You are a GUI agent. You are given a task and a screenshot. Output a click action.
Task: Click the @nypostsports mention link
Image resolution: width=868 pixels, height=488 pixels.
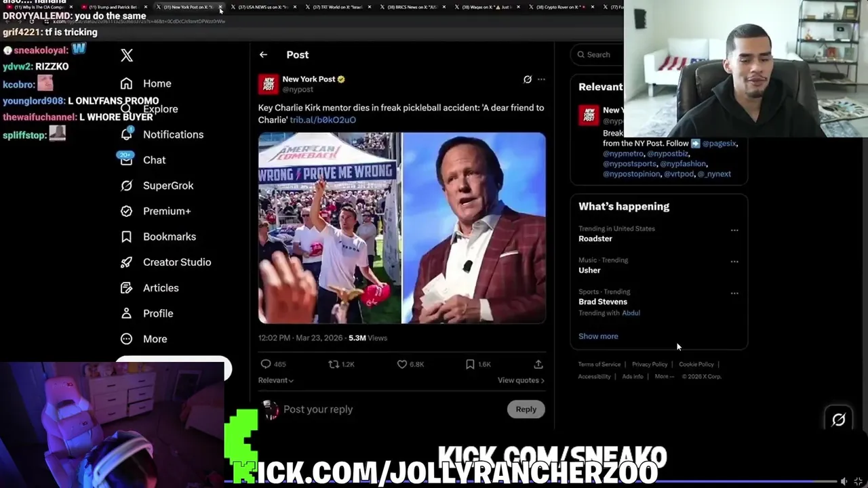(629, 163)
